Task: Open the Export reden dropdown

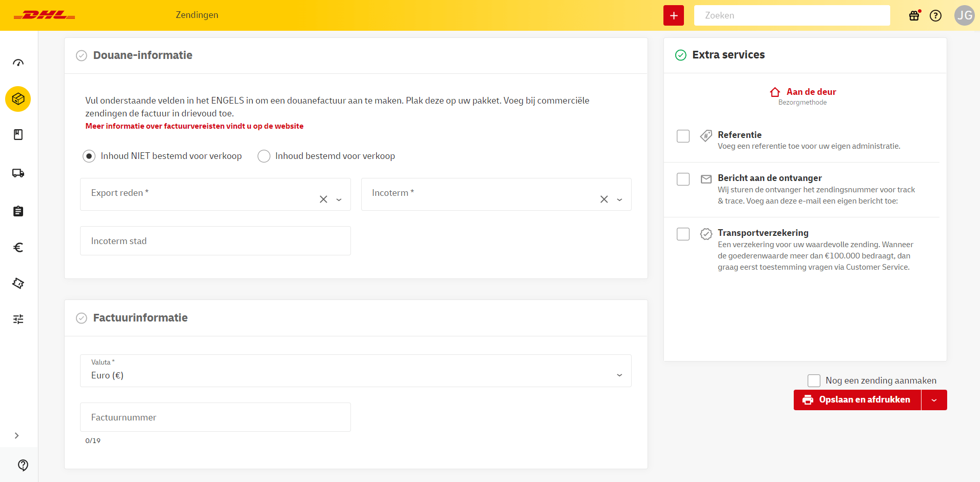Action: [205, 194]
